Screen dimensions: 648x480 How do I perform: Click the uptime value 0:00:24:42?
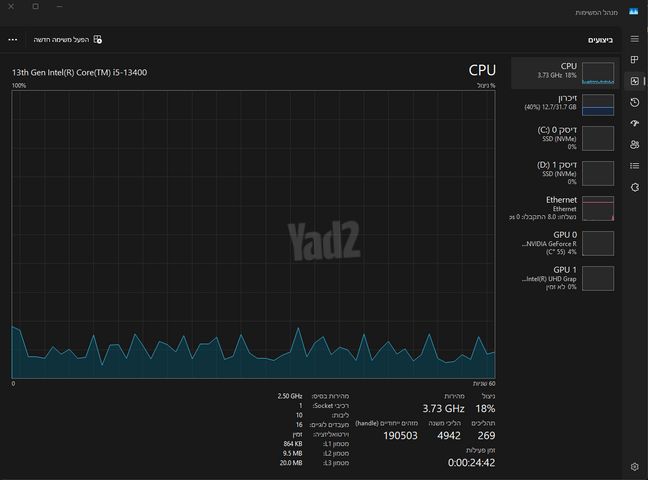[x=472, y=463]
